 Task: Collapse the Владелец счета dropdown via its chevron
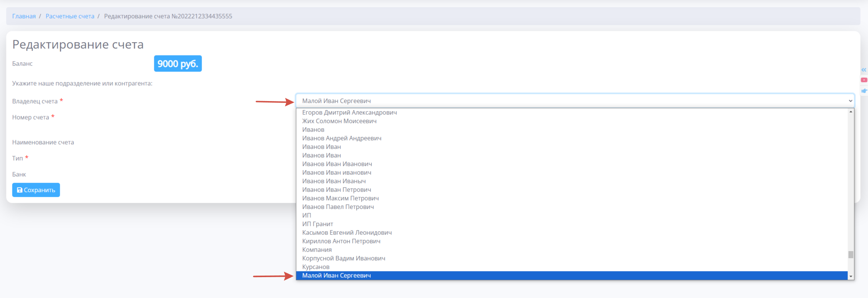pos(850,101)
